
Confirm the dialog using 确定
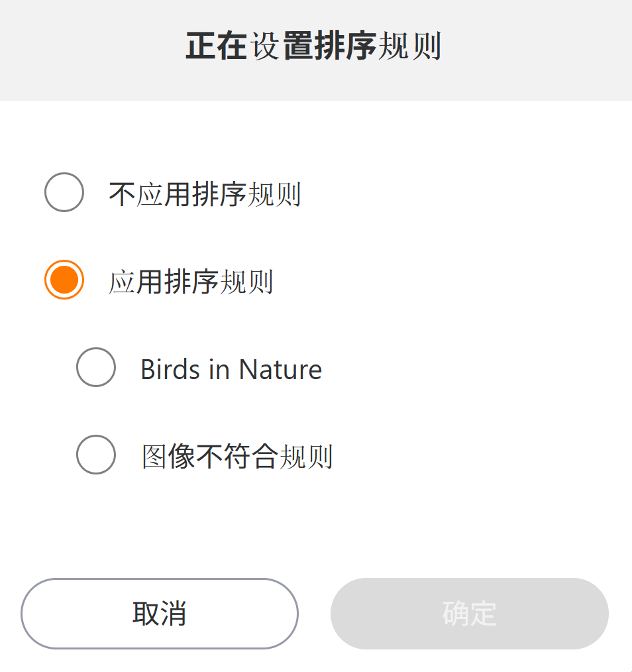tap(469, 614)
